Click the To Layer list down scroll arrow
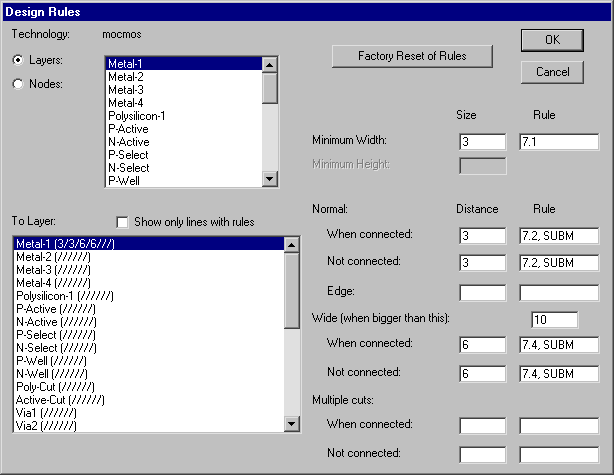614x475 pixels. [292, 425]
